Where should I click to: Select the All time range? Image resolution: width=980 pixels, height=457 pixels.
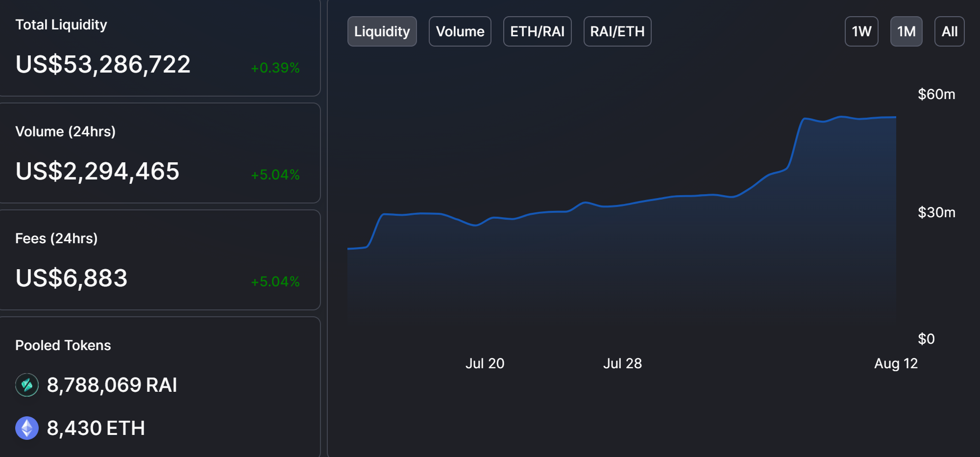pyautogui.click(x=950, y=31)
